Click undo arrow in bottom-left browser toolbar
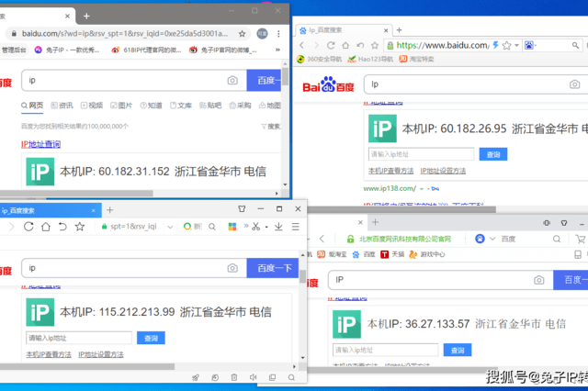 point(62,227)
